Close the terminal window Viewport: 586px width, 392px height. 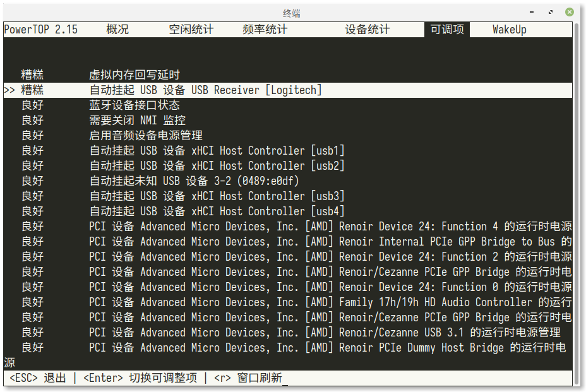point(569,12)
